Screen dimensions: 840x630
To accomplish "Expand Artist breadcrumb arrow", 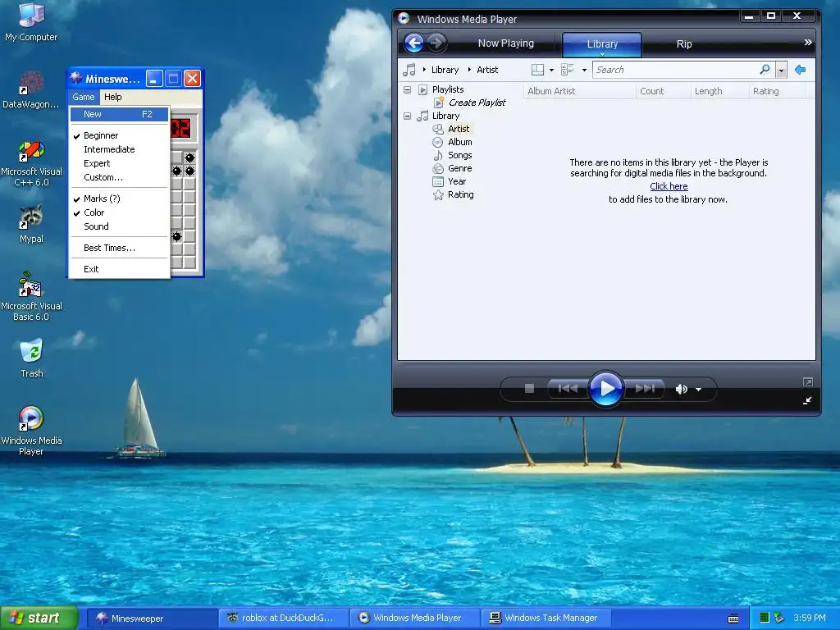I will [469, 70].
